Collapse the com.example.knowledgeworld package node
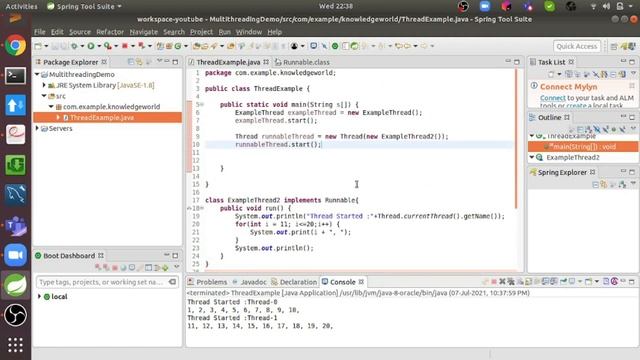The height and width of the screenshot is (360, 640). pyautogui.click(x=51, y=107)
